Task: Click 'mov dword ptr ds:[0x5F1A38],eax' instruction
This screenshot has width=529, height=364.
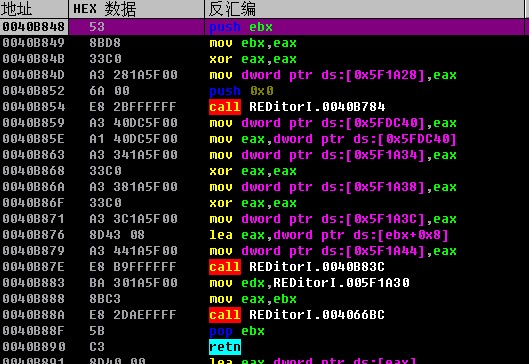Action: (x=333, y=187)
